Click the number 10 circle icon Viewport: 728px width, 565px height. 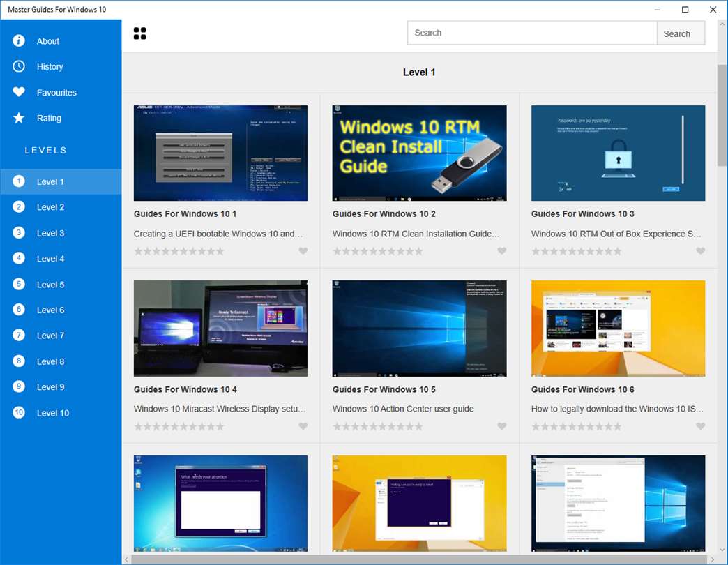click(19, 412)
